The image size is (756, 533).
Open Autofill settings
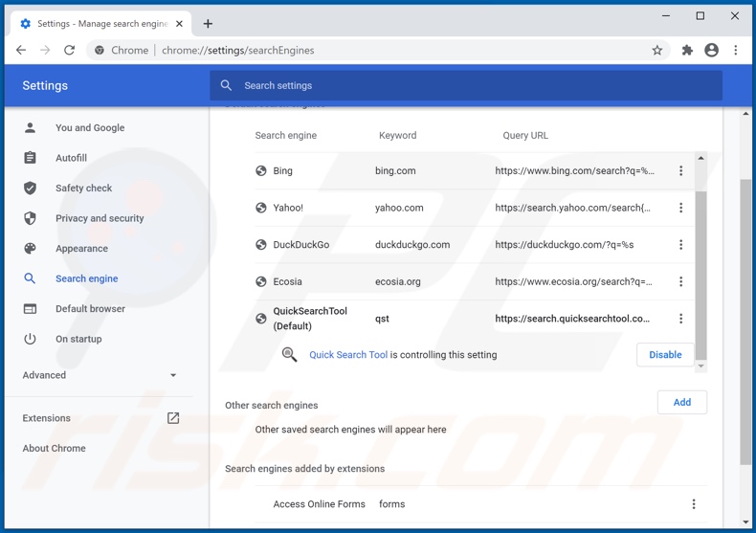click(72, 158)
